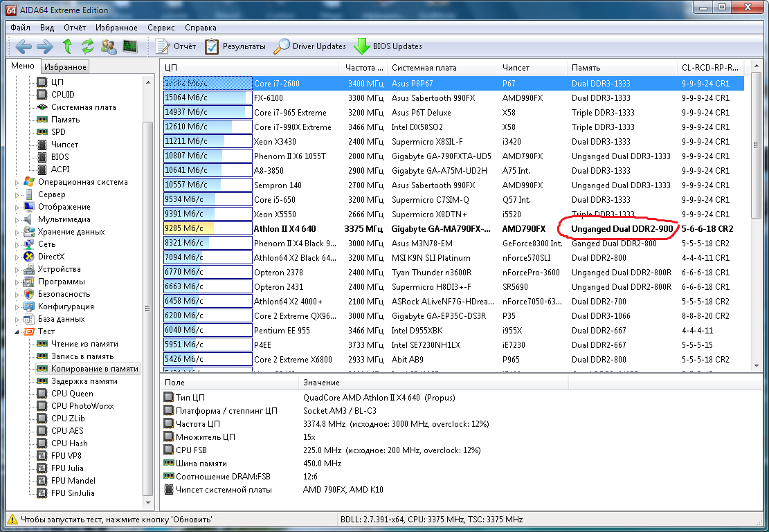Expand the Отображение node
Screen dimensions: 769x532
click(17, 208)
